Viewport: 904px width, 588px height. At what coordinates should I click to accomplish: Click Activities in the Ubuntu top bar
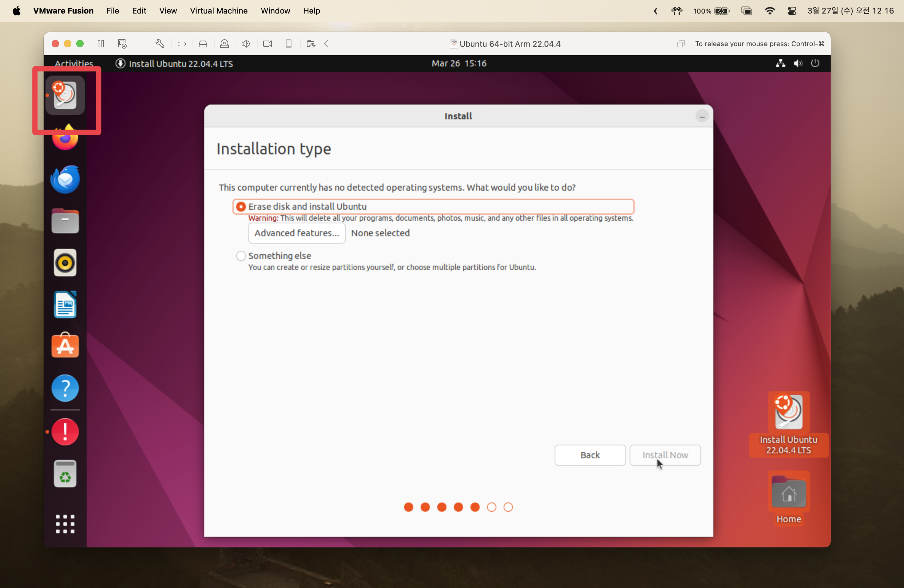coord(74,63)
